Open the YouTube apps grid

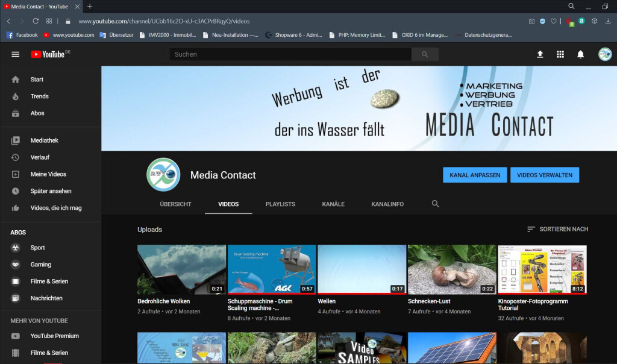pyautogui.click(x=560, y=54)
